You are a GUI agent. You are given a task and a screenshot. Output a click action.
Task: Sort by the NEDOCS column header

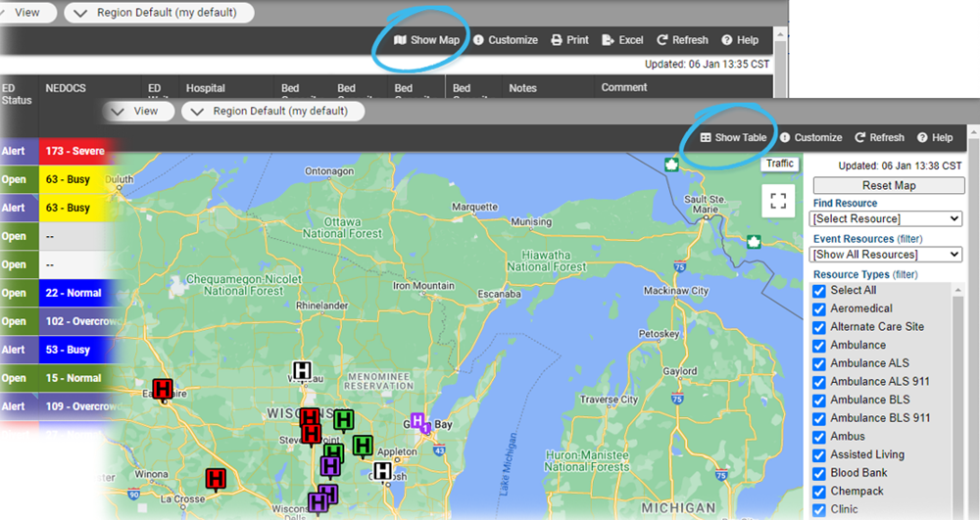pyautogui.click(x=66, y=88)
